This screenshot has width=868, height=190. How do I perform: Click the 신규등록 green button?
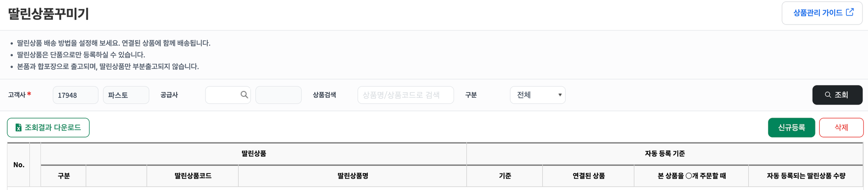pos(791,128)
